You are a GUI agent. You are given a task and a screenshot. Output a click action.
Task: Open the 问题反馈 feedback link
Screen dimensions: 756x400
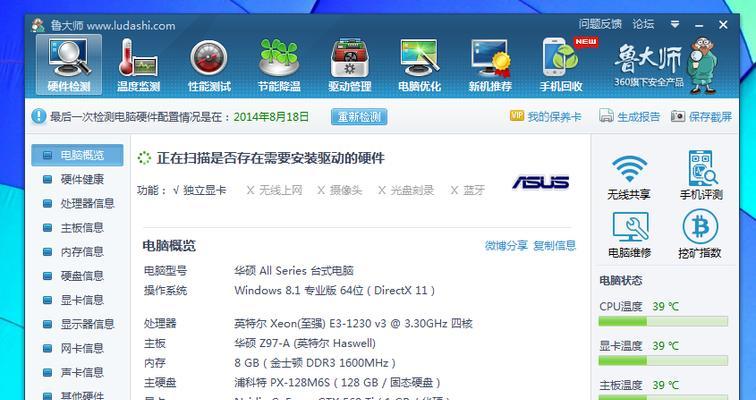[600, 24]
